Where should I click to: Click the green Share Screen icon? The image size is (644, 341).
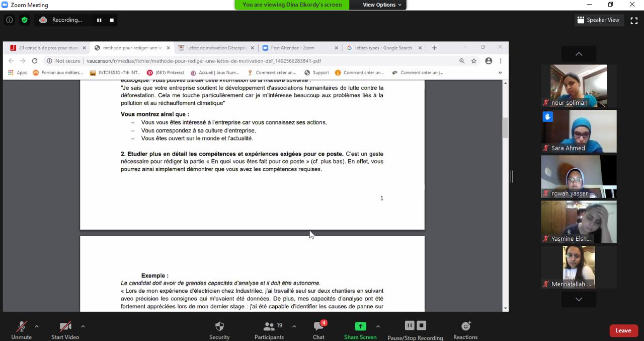pyautogui.click(x=360, y=326)
